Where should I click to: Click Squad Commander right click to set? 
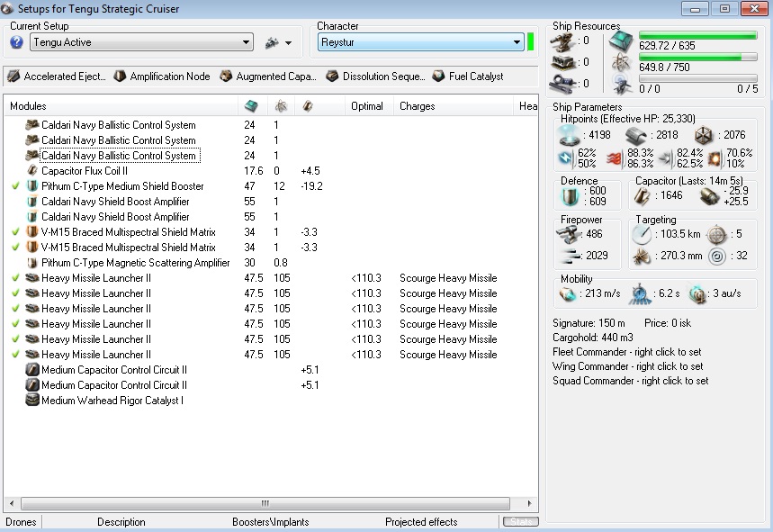pyautogui.click(x=630, y=381)
